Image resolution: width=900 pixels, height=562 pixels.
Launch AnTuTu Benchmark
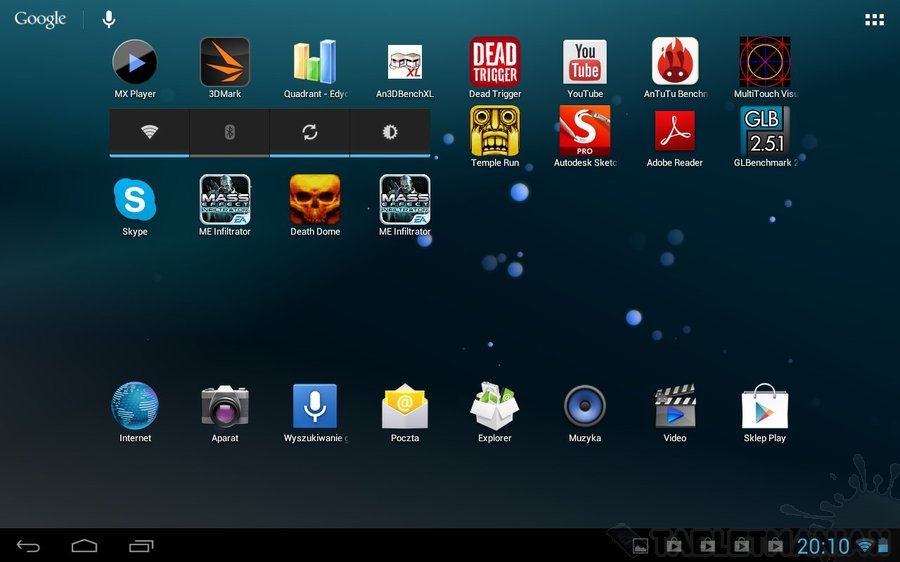[675, 62]
